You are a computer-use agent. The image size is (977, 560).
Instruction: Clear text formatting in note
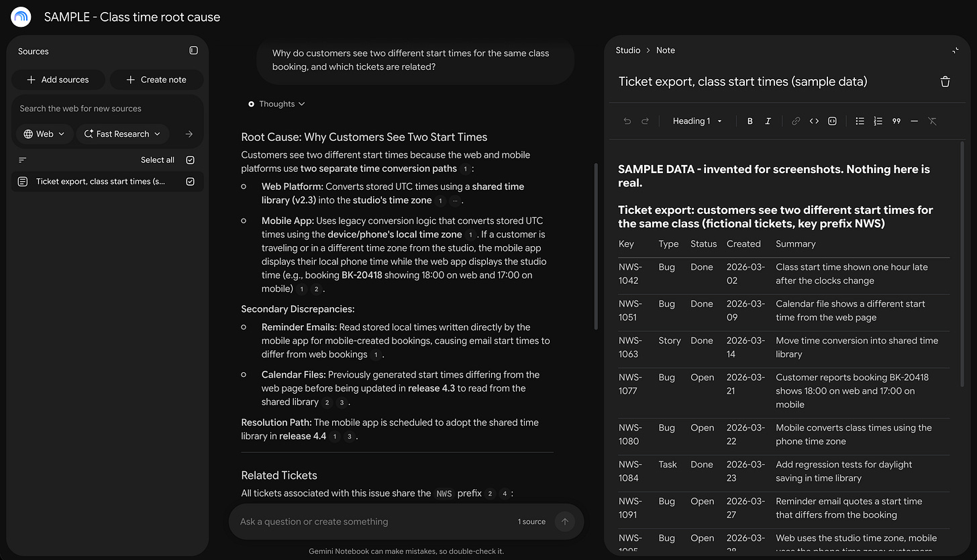coord(932,121)
